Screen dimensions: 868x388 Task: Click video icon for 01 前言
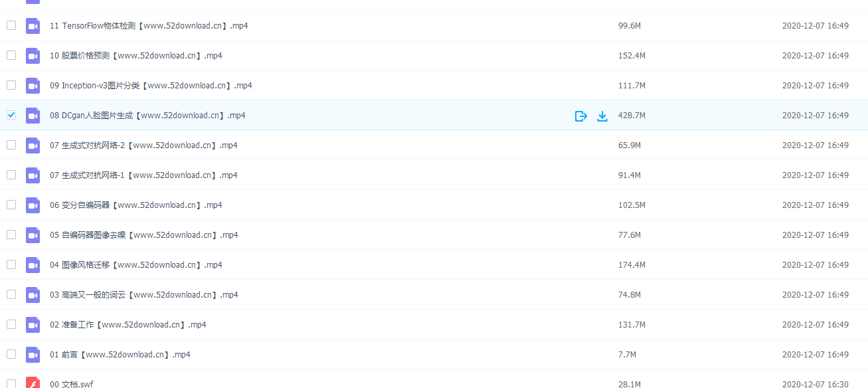point(33,355)
